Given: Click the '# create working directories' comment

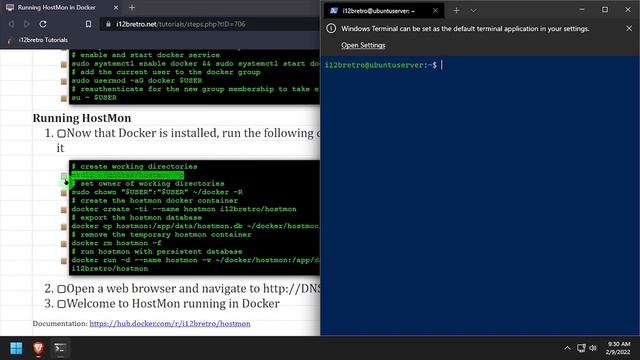Looking at the screenshot, I should 134,167.
